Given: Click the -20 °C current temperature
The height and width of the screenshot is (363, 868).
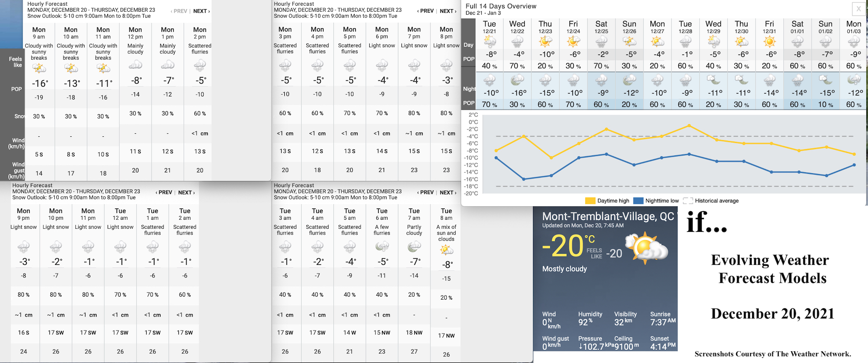Looking at the screenshot, I should tap(569, 246).
